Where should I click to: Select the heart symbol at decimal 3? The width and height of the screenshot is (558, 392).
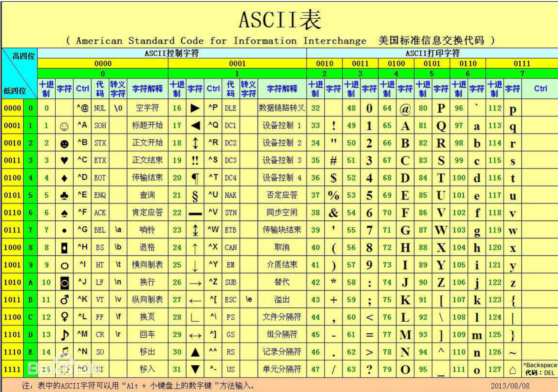click(64, 160)
